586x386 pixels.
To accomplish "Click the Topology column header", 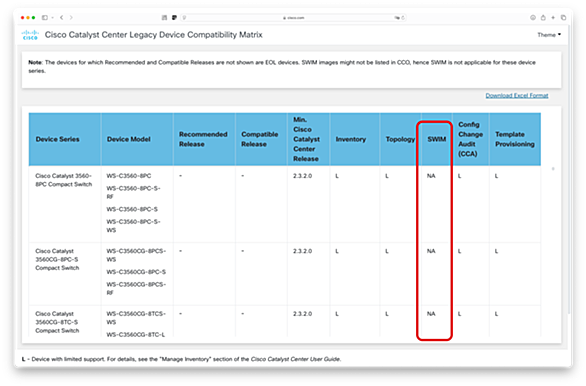I will pyautogui.click(x=400, y=139).
